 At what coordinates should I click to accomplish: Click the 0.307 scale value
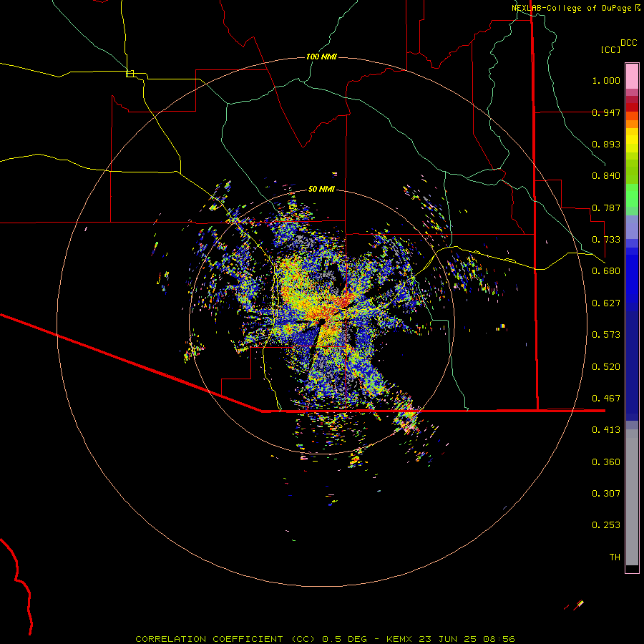[x=606, y=494]
